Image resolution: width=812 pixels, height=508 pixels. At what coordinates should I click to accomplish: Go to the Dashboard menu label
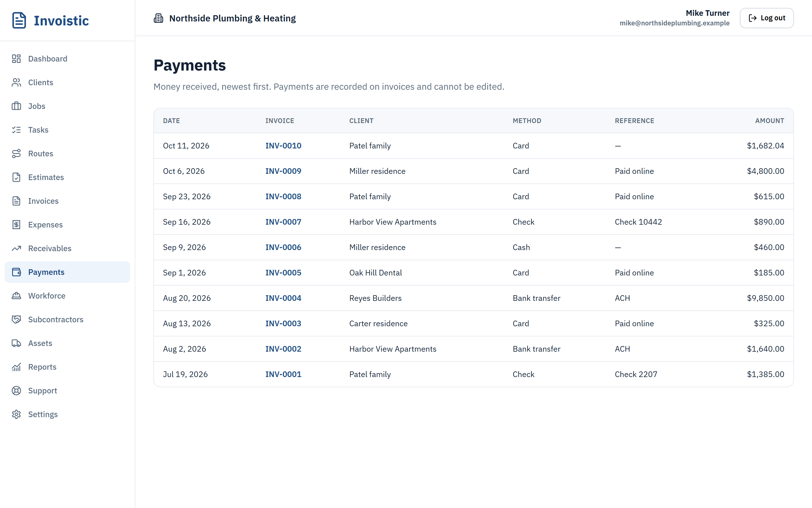[48, 59]
